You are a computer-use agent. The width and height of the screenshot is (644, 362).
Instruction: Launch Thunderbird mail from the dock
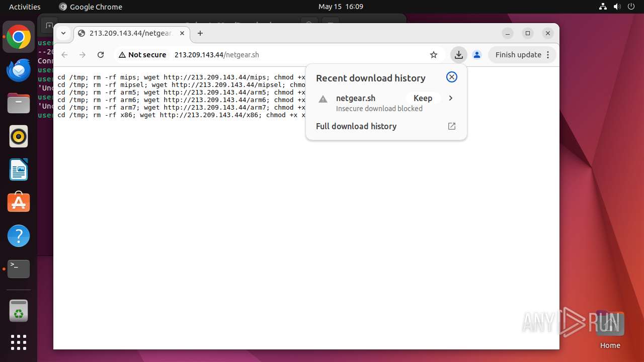(19, 70)
